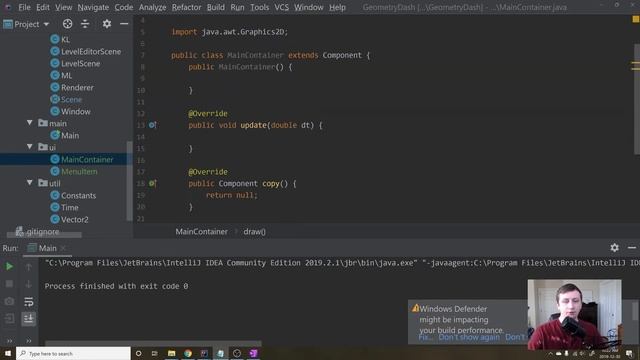Open Task View on taskbar
This screenshot has width=640, height=360.
click(155, 353)
